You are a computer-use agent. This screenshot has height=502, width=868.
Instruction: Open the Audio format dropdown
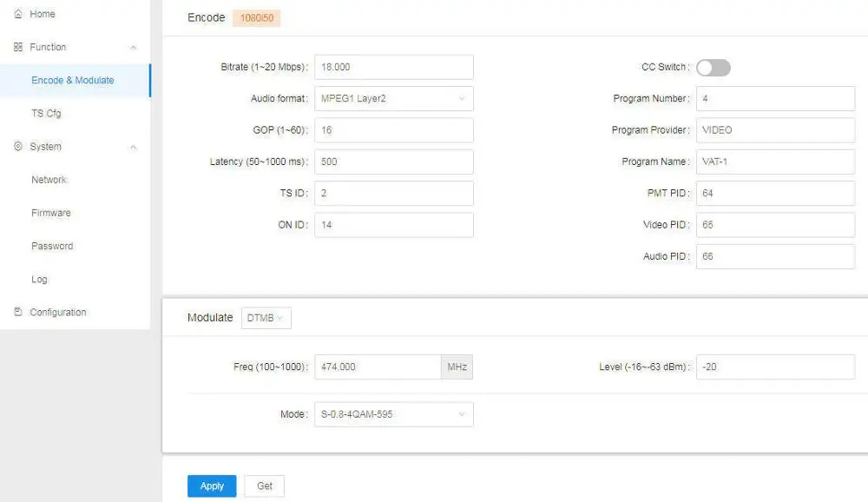pyautogui.click(x=393, y=99)
